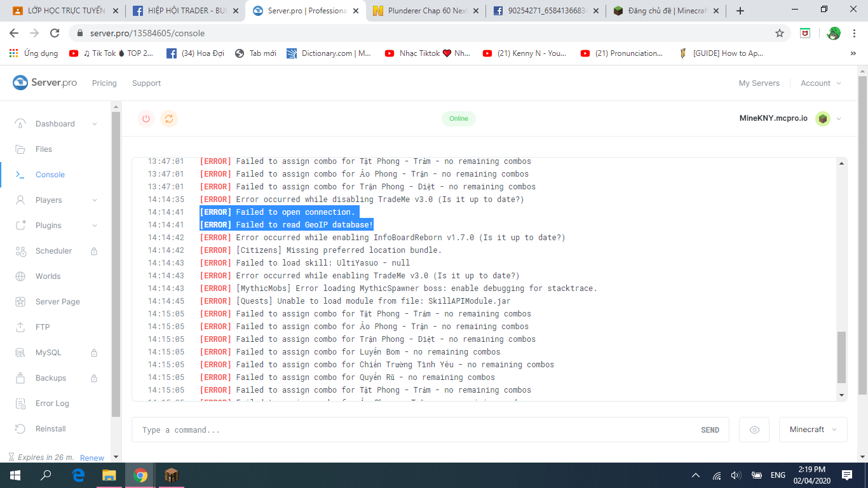Select the Console sidebar icon

21,175
